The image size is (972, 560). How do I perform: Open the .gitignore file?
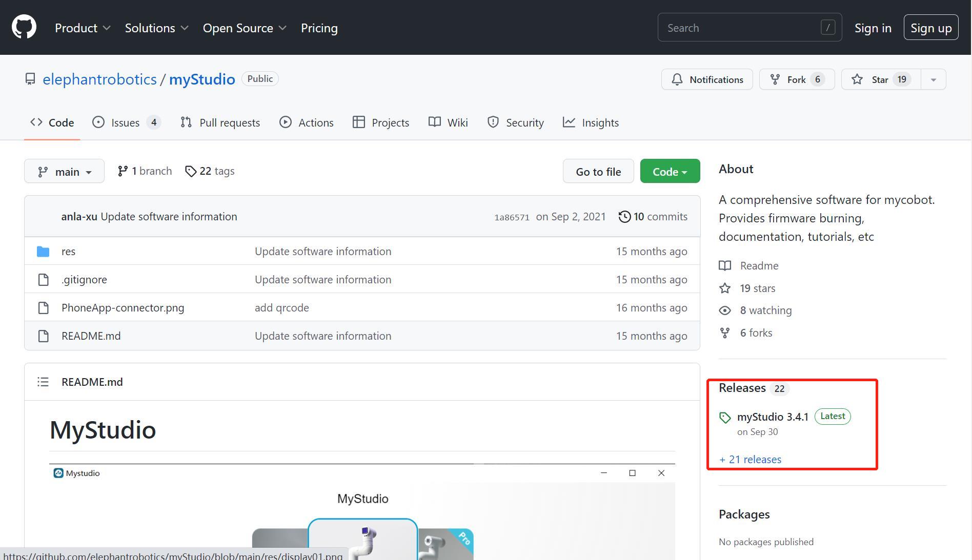point(84,280)
